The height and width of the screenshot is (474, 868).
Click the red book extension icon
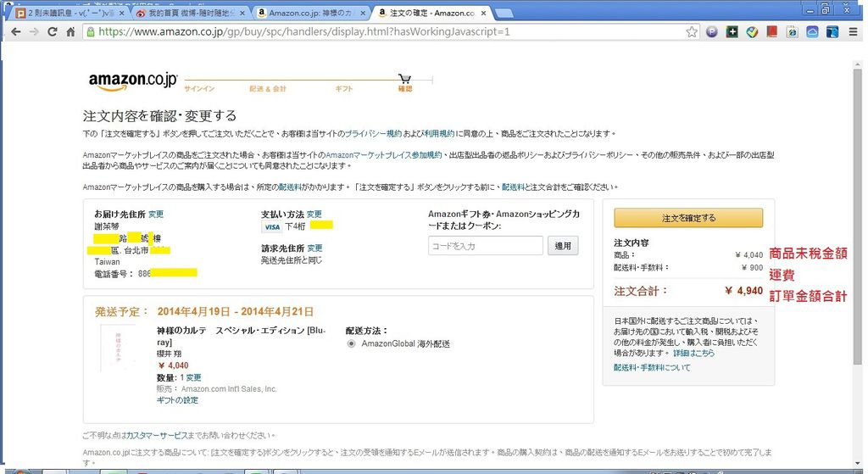tap(772, 32)
